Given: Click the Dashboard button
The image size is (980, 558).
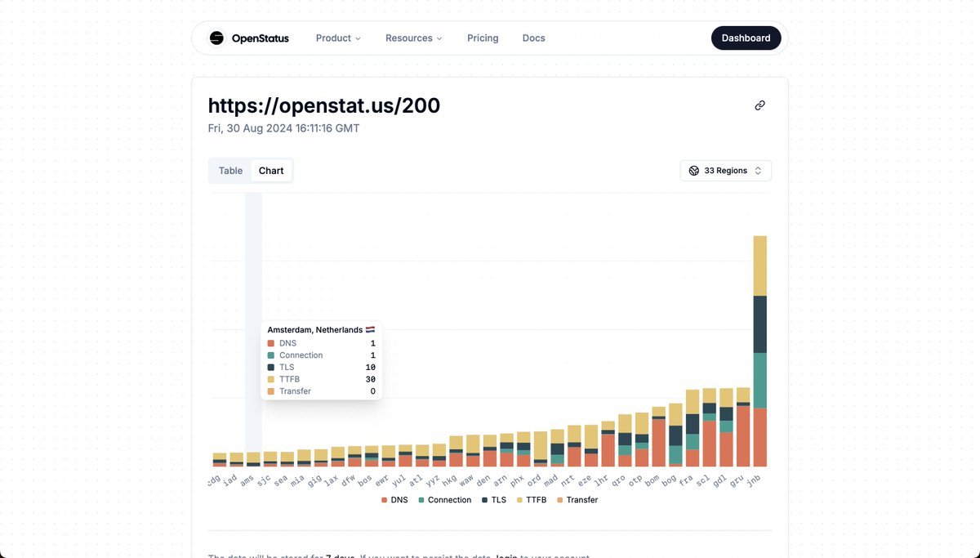Looking at the screenshot, I should 746,38.
